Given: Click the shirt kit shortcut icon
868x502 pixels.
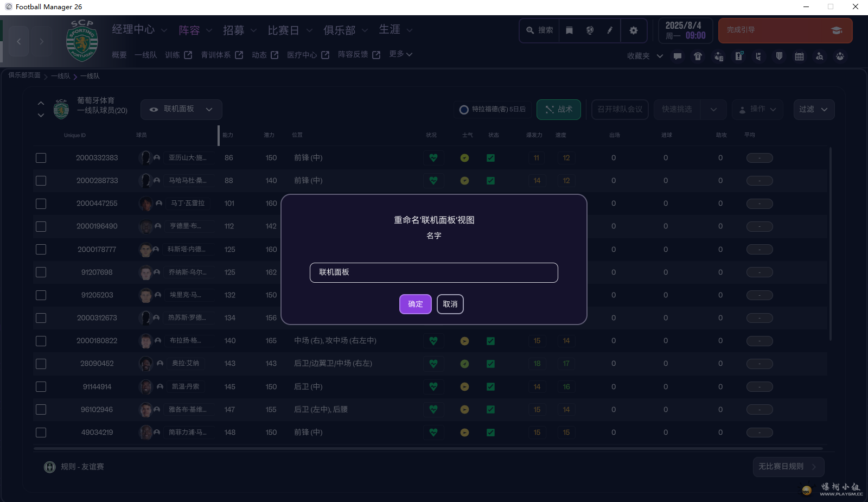Looking at the screenshot, I should point(698,56).
